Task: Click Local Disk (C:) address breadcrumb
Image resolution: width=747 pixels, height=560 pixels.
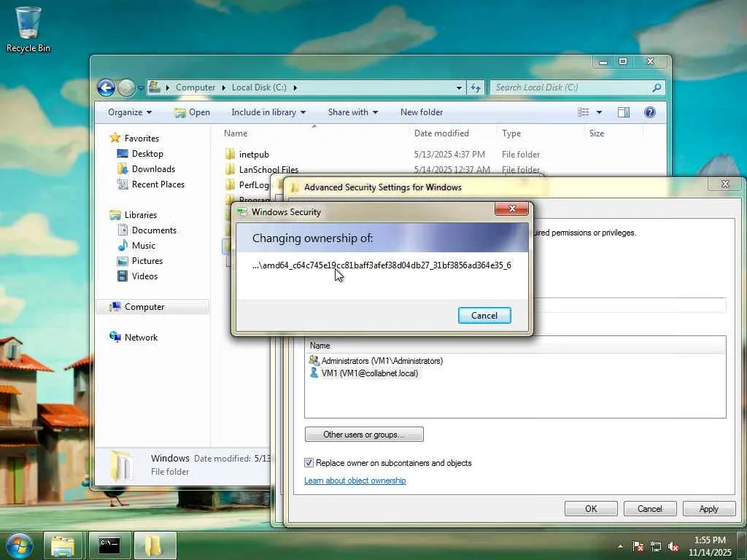Action: pyautogui.click(x=259, y=87)
